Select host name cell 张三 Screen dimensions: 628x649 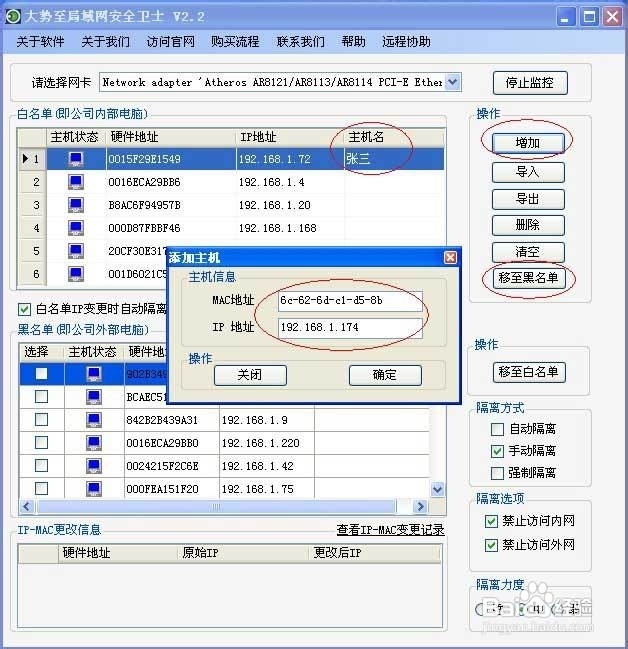(x=394, y=159)
